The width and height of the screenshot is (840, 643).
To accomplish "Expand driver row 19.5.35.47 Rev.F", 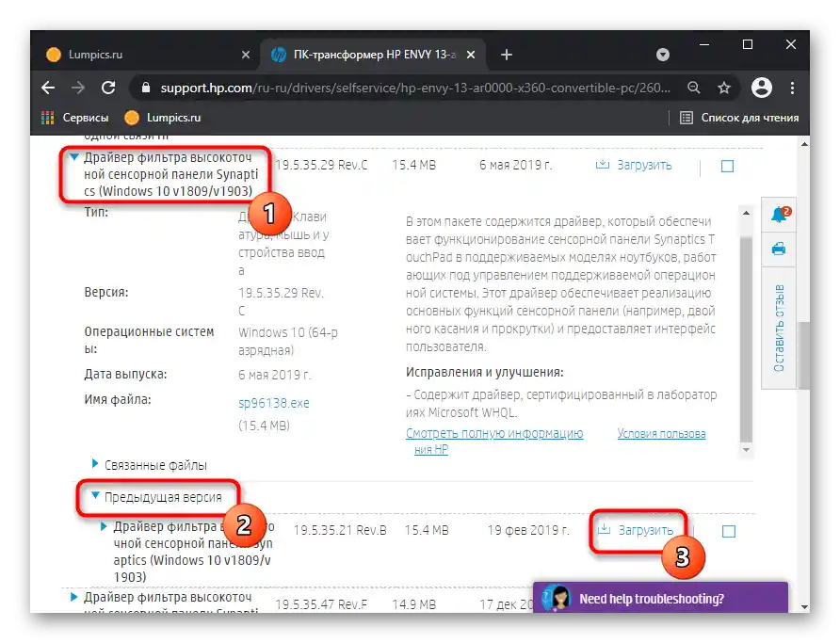I will click(74, 597).
